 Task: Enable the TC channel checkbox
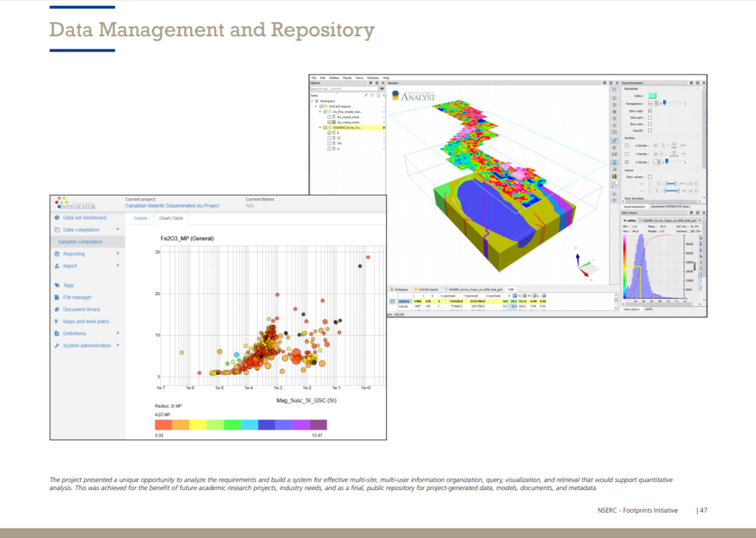click(x=329, y=138)
